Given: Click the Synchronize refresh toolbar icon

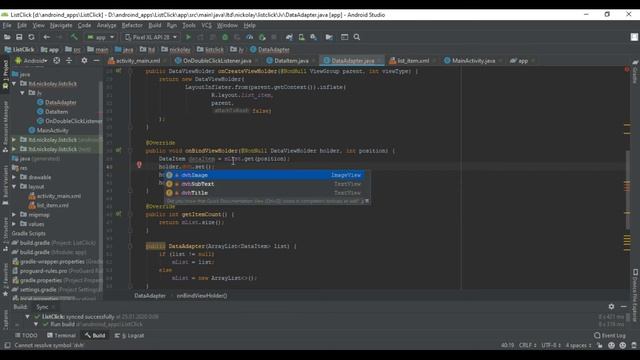Looking at the screenshot, I should (31, 37).
